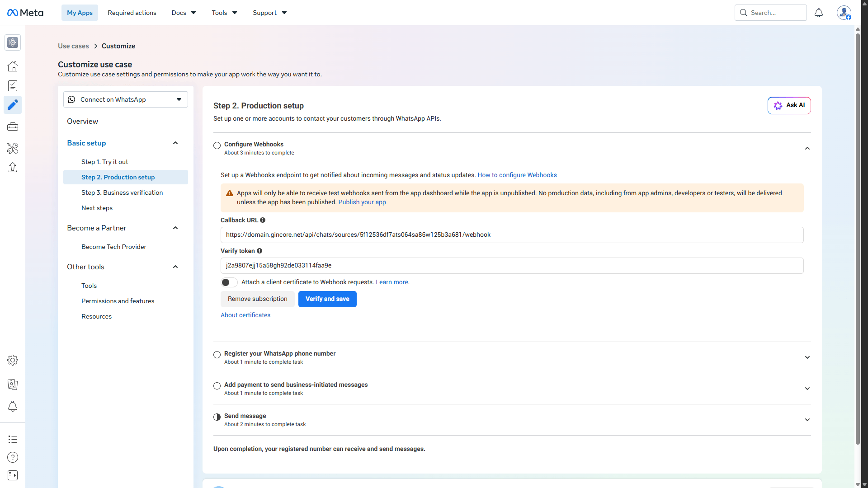Toggle the client certificate switch

pyautogui.click(x=229, y=282)
